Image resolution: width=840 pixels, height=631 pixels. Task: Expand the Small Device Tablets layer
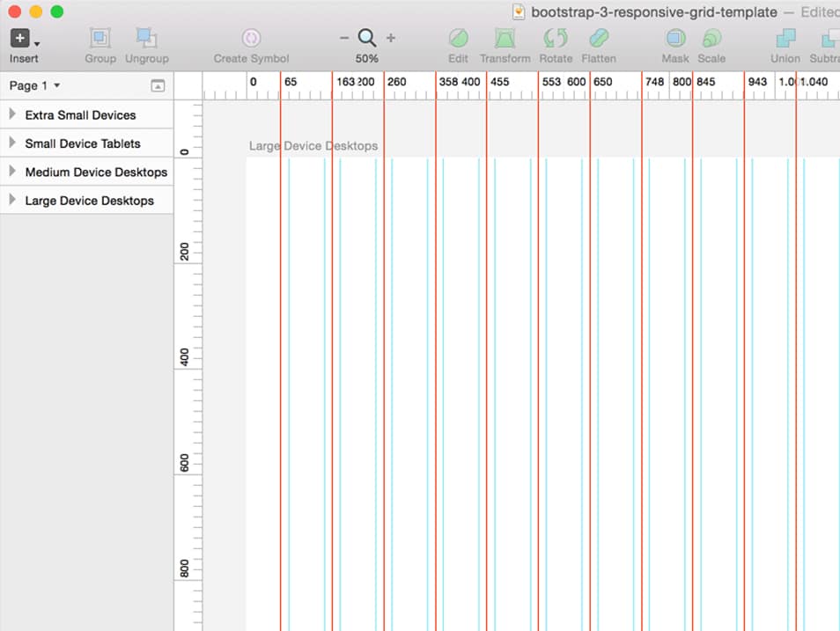click(x=11, y=143)
